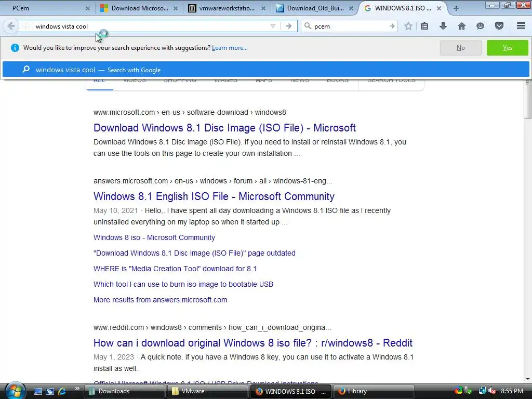Select windows vista cool Search with Google suggestion

tap(265, 70)
